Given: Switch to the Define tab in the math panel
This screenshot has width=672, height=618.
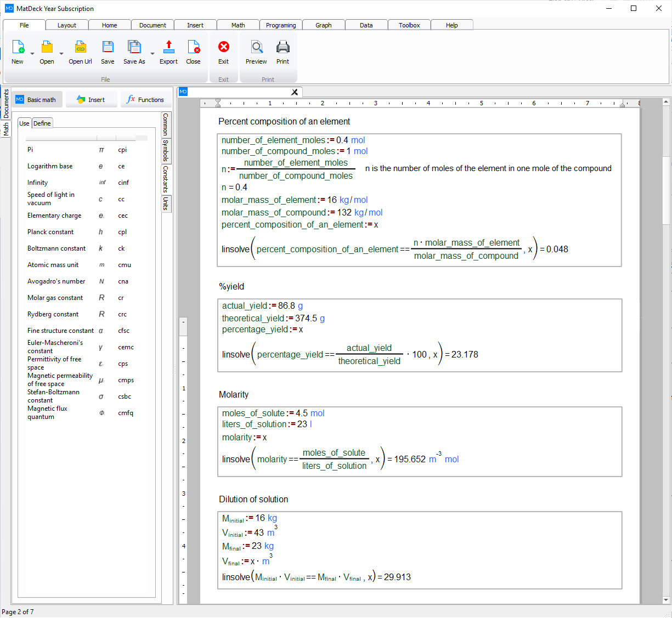Looking at the screenshot, I should [42, 123].
